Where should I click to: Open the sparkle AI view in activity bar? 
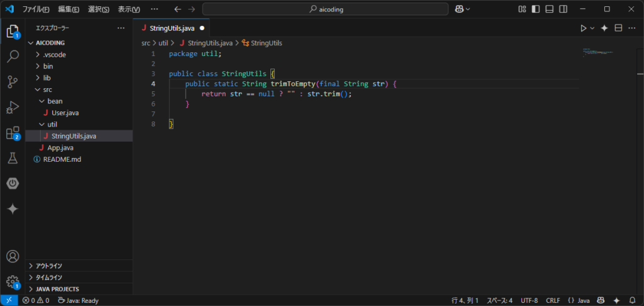[x=13, y=209]
